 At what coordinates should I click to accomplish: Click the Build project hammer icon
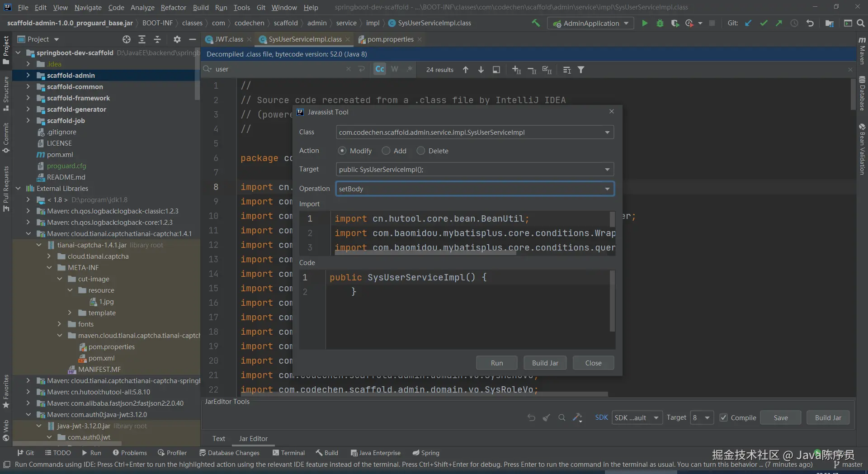[536, 23]
